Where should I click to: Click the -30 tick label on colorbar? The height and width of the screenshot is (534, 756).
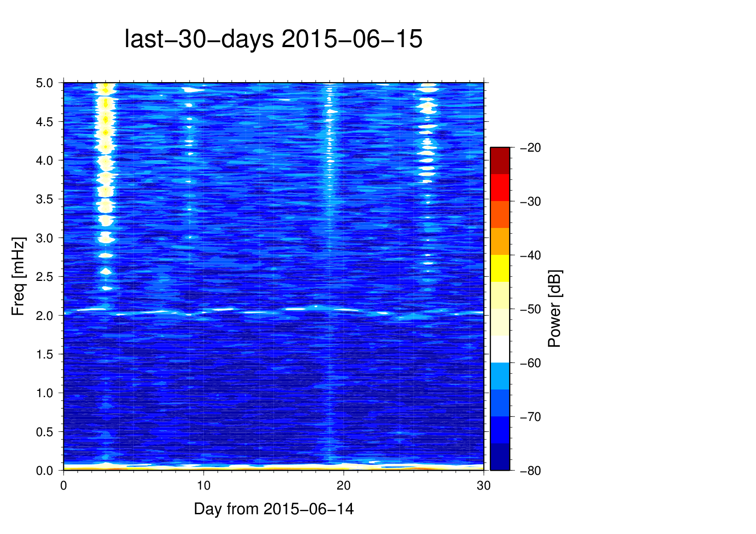(530, 201)
